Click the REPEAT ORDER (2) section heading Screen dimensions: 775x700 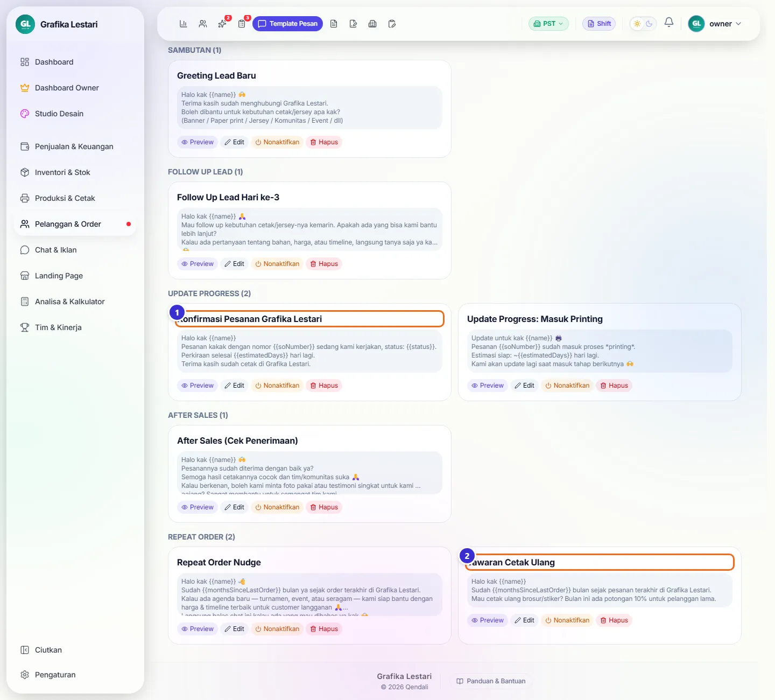click(x=201, y=537)
